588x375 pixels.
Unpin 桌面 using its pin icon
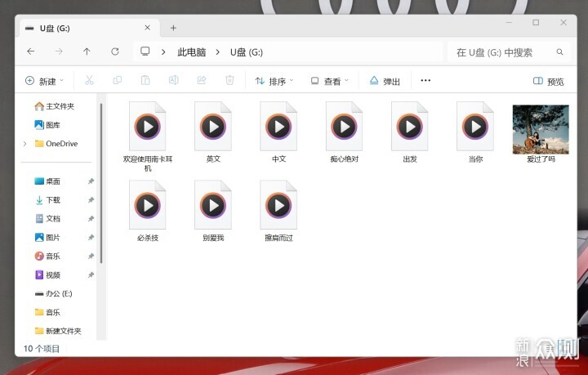pos(91,181)
